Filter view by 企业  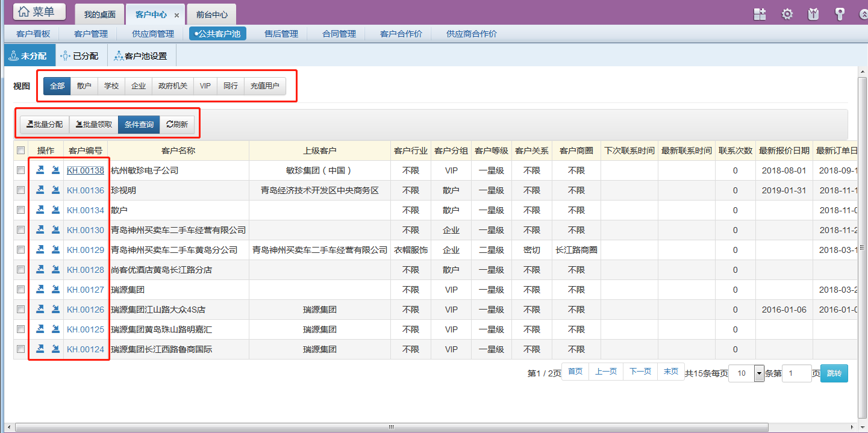139,86
